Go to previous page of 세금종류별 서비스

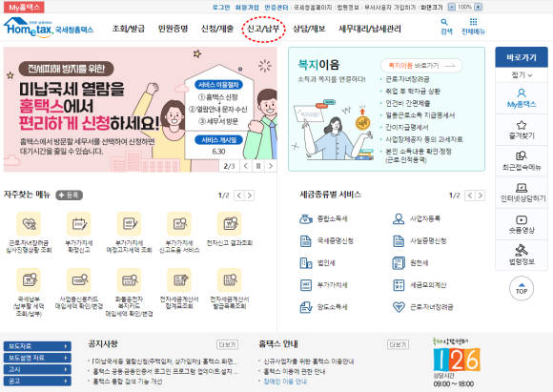470,196
